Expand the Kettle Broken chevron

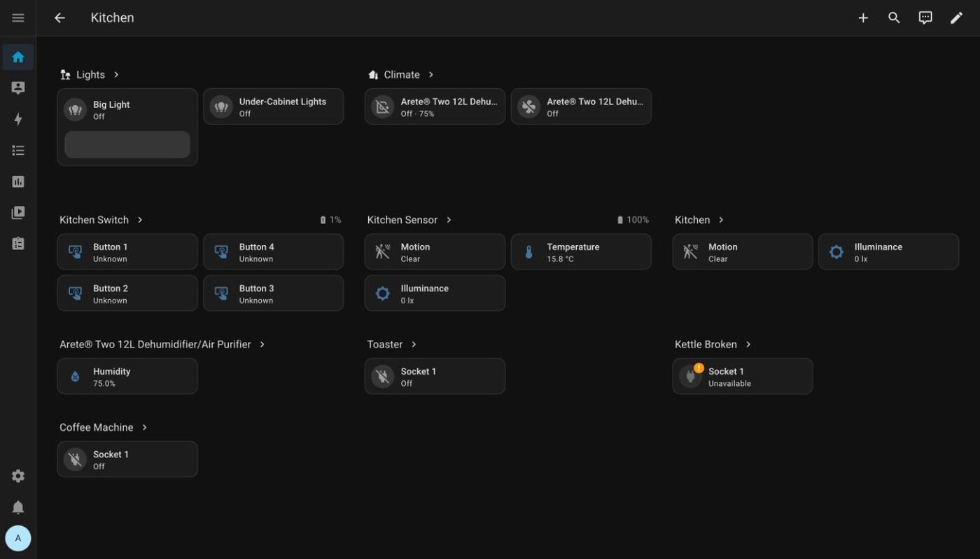748,345
